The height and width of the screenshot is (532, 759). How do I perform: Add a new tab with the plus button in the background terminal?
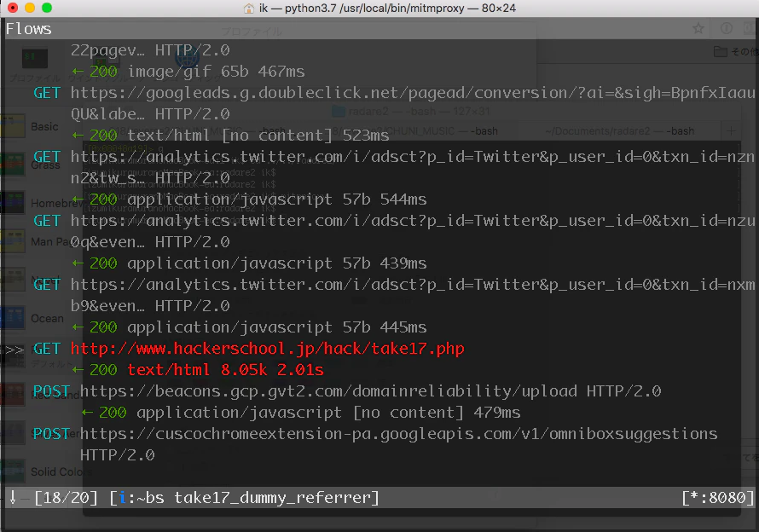click(x=731, y=130)
